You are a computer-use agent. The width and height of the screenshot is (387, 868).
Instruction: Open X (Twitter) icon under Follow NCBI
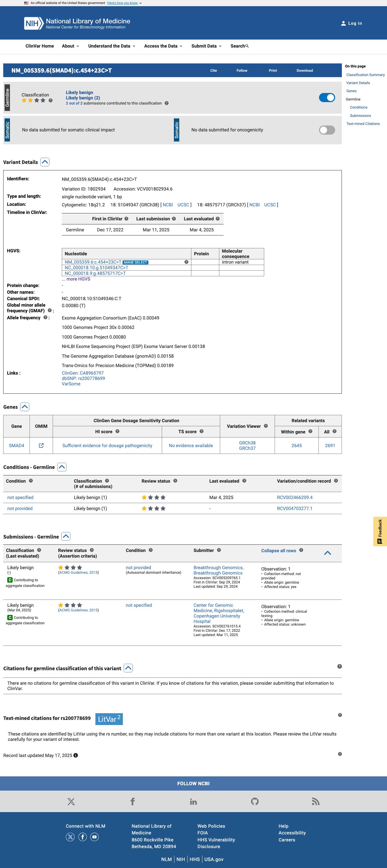[x=71, y=802]
